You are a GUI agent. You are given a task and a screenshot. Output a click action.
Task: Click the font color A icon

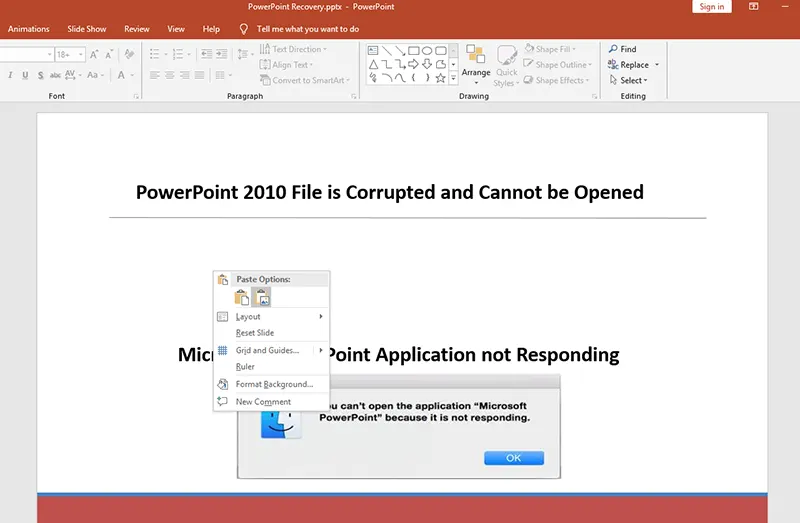[121, 76]
